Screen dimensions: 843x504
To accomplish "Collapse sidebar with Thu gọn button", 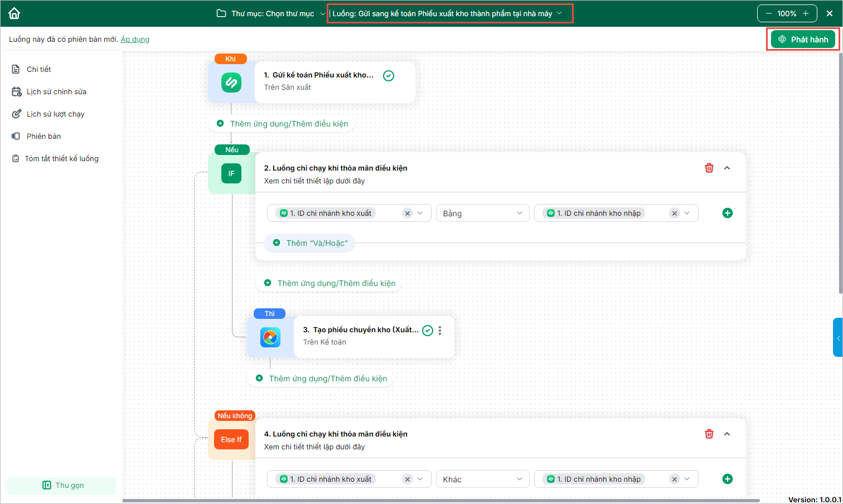I will 62,485.
